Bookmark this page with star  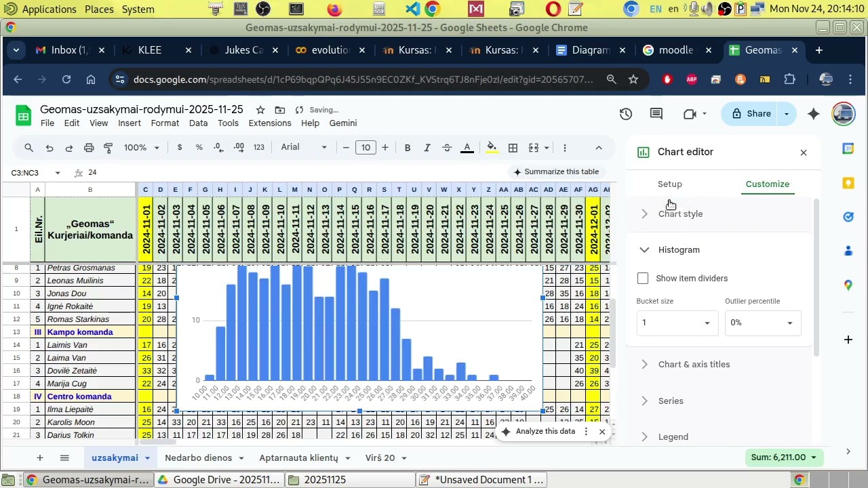click(633, 79)
